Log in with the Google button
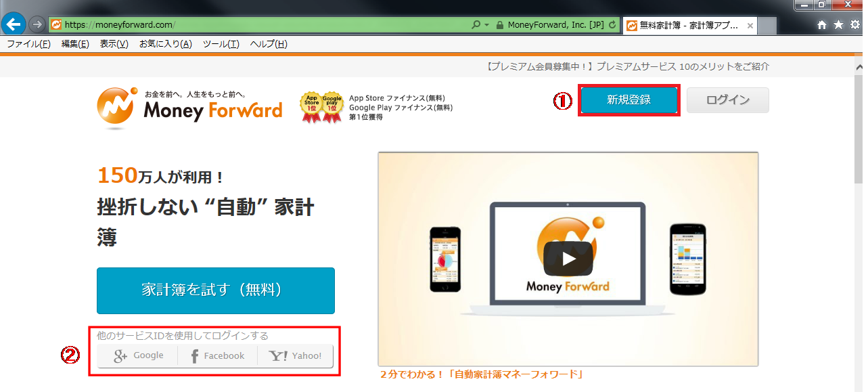The width and height of the screenshot is (868, 392). pos(138,355)
